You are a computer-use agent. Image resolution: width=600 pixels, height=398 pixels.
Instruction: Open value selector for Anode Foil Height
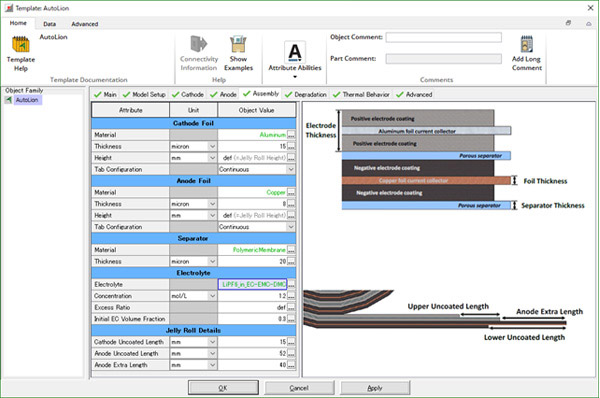[x=291, y=215]
